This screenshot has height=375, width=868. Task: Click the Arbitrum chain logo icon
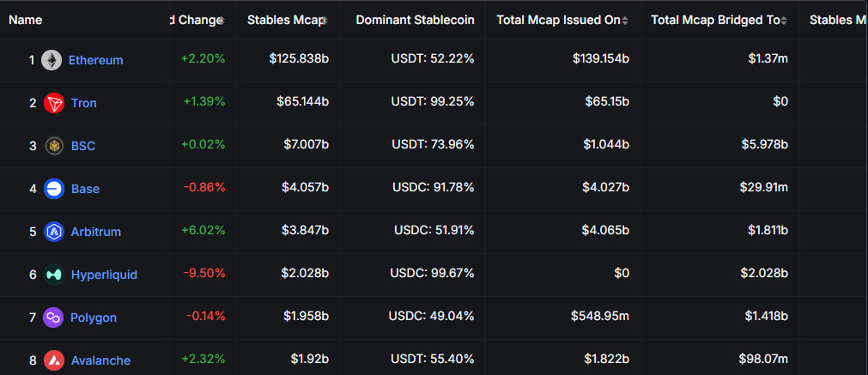pos(54,232)
